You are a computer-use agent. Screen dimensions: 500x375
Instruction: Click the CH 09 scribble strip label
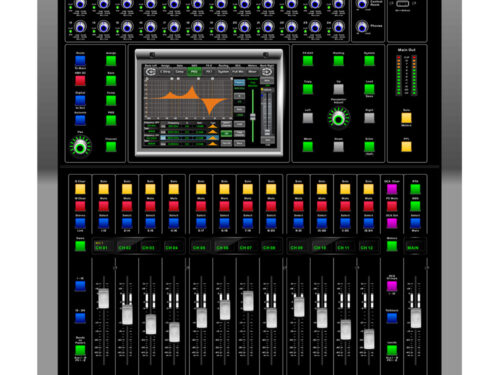(x=296, y=248)
